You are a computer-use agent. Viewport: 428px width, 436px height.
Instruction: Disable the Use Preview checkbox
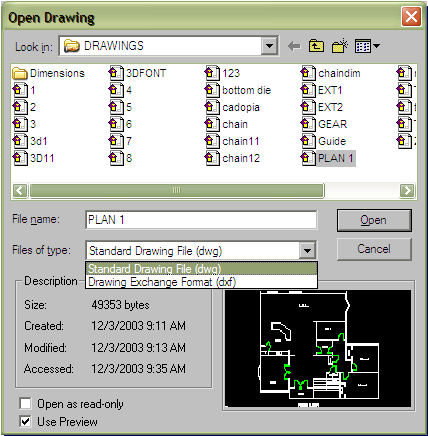click(x=25, y=422)
